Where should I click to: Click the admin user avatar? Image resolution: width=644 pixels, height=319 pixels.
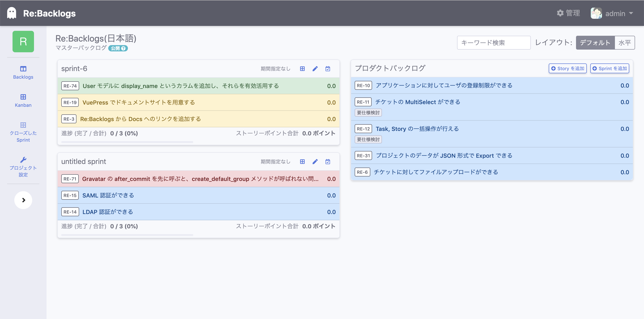tap(596, 13)
